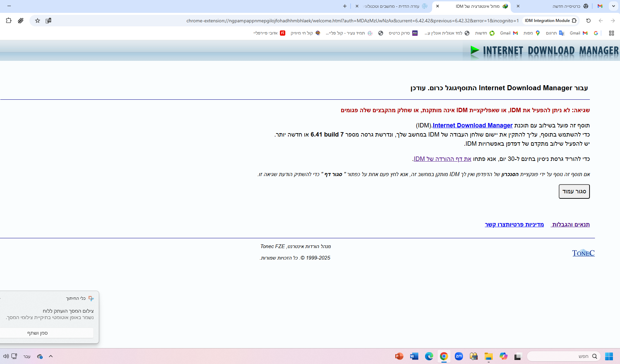This screenshot has width=620, height=364.
Task: Open the אדובי פיירפליי bookmark
Action: pyautogui.click(x=269, y=33)
